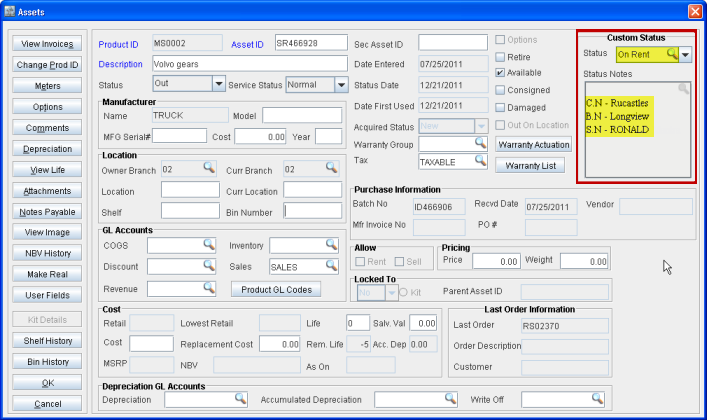Click the Notes Payable button
The height and width of the screenshot is (420, 707).
click(x=47, y=212)
